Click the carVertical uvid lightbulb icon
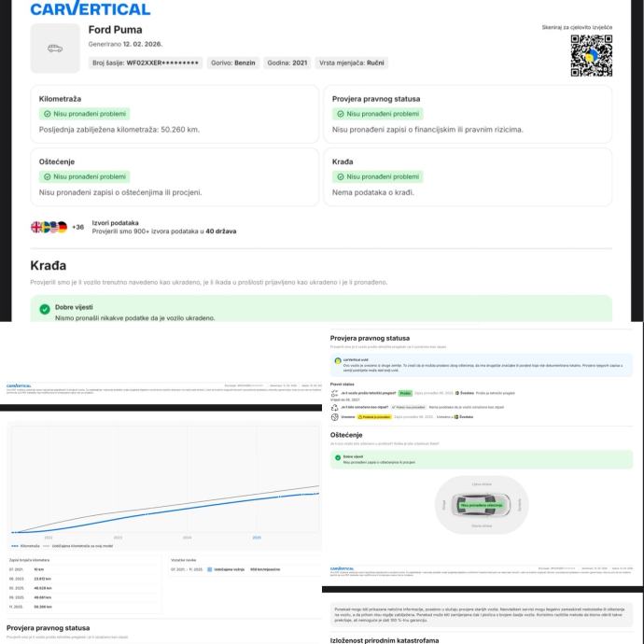The image size is (644, 644). (x=338, y=361)
